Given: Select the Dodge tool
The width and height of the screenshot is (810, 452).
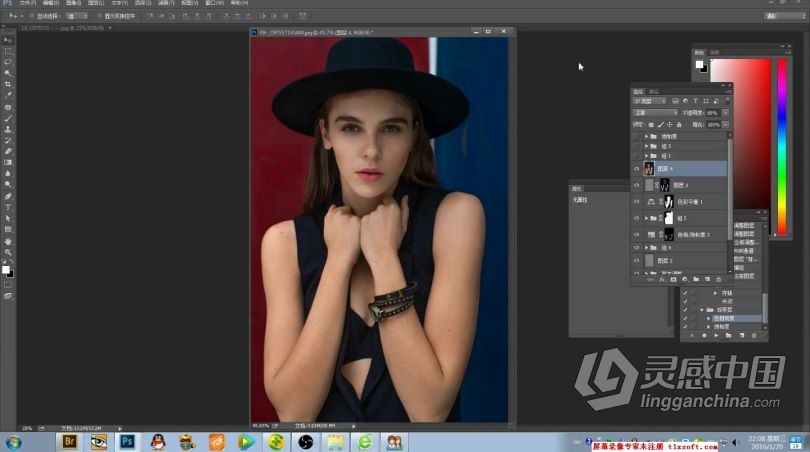Looking at the screenshot, I should click(x=8, y=184).
